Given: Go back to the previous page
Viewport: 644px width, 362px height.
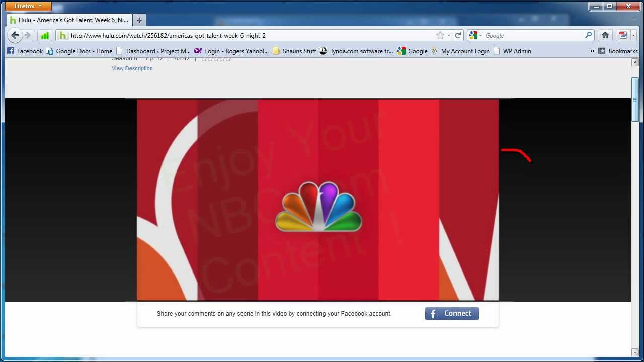Looking at the screenshot, I should (x=15, y=35).
